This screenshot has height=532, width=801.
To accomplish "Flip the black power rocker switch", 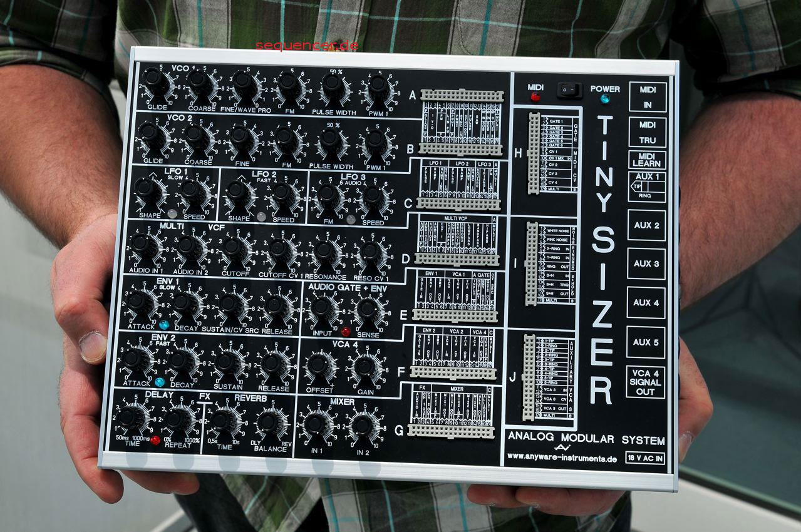I will tap(570, 90).
